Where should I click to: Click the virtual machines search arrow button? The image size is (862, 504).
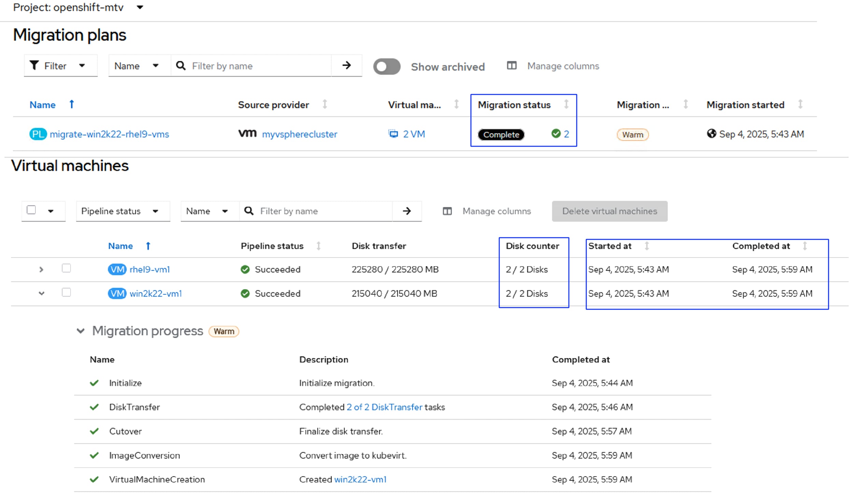click(407, 211)
